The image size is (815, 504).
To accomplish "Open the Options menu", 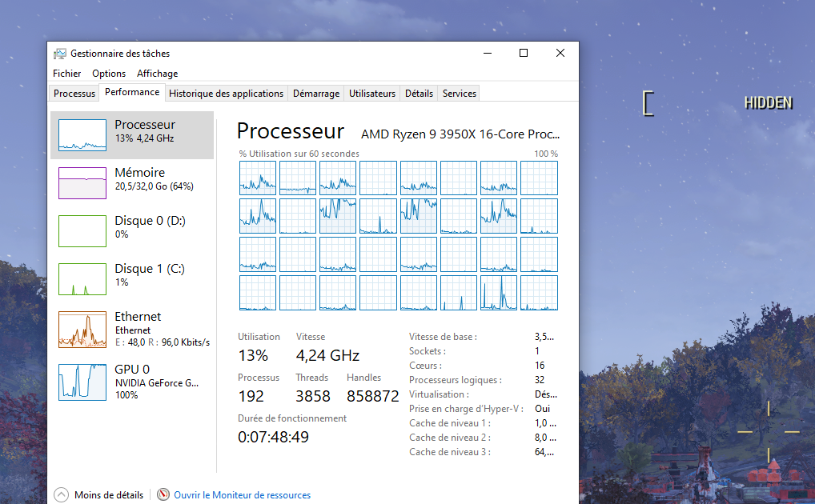I will 109,74.
